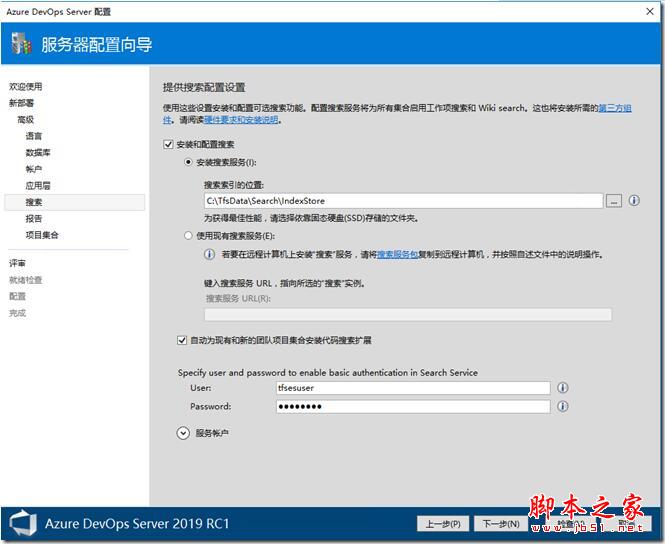
Task: Toggle 安装和配置搜索 checkbox
Action: coord(168,144)
